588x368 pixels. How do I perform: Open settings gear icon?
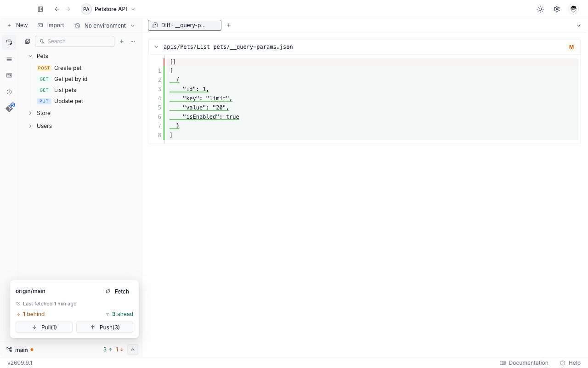557,9
